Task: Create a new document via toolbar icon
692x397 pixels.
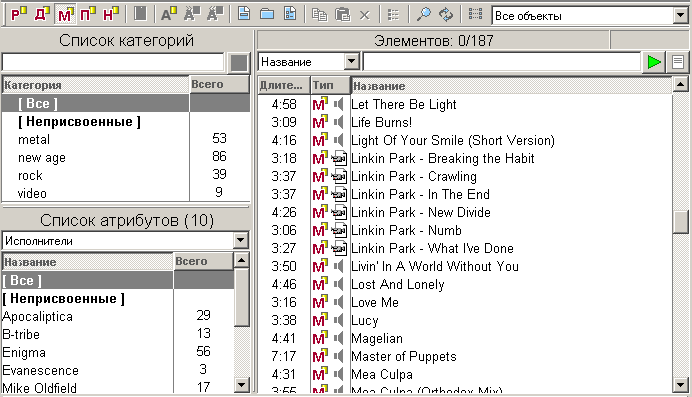Action: tap(244, 14)
